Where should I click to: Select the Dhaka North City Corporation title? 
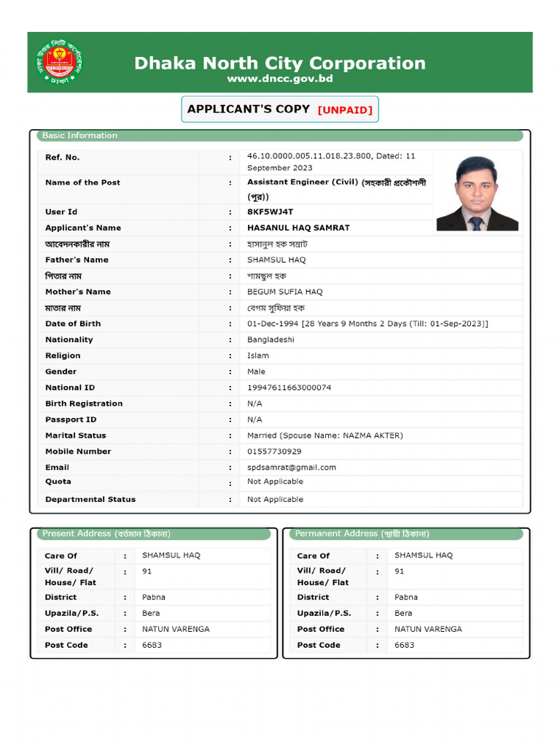pos(279,63)
